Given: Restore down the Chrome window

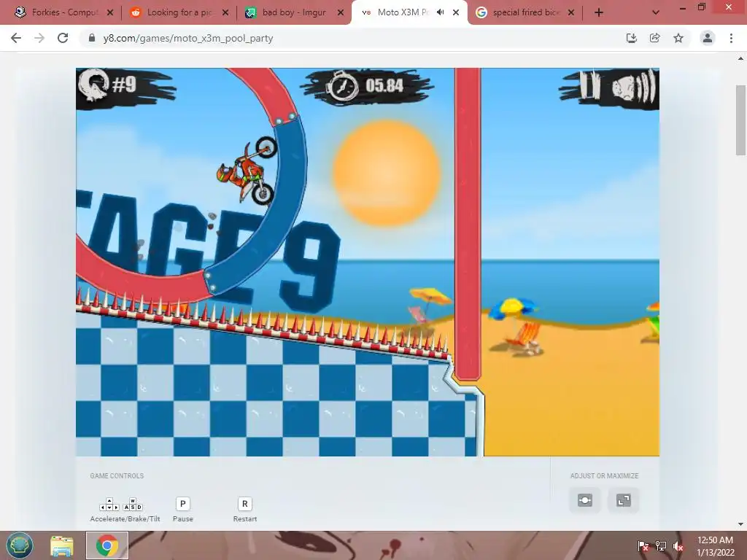Looking at the screenshot, I should click(x=702, y=7).
